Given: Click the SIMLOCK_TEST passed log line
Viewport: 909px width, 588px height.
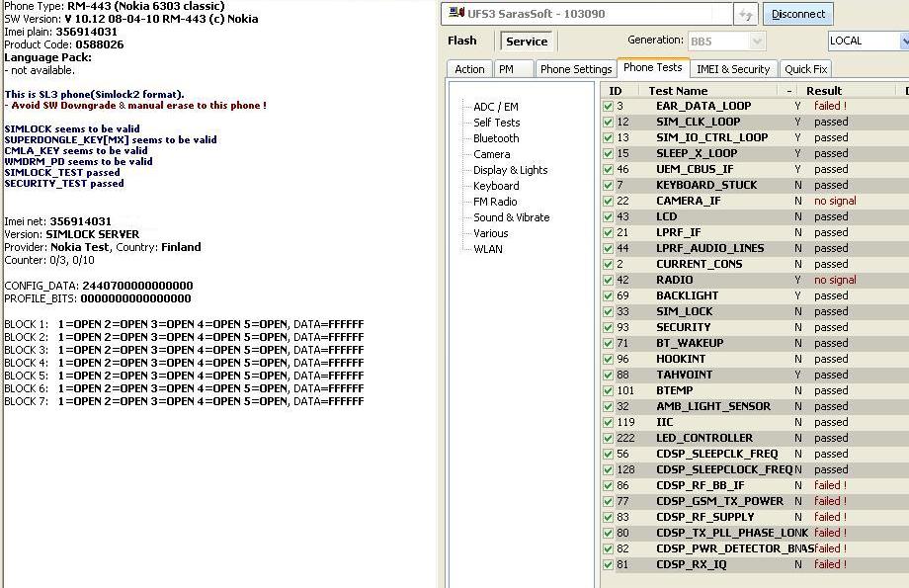Looking at the screenshot, I should pyautogui.click(x=62, y=172).
